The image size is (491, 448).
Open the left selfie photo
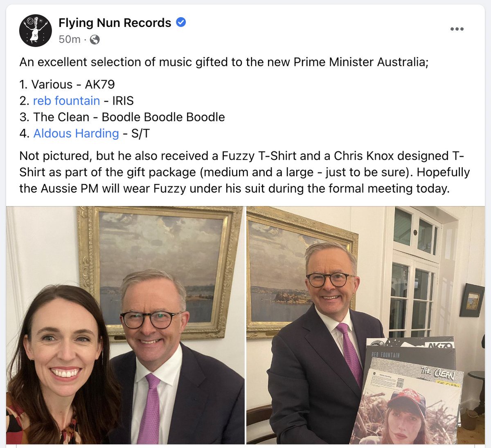[x=125, y=325]
